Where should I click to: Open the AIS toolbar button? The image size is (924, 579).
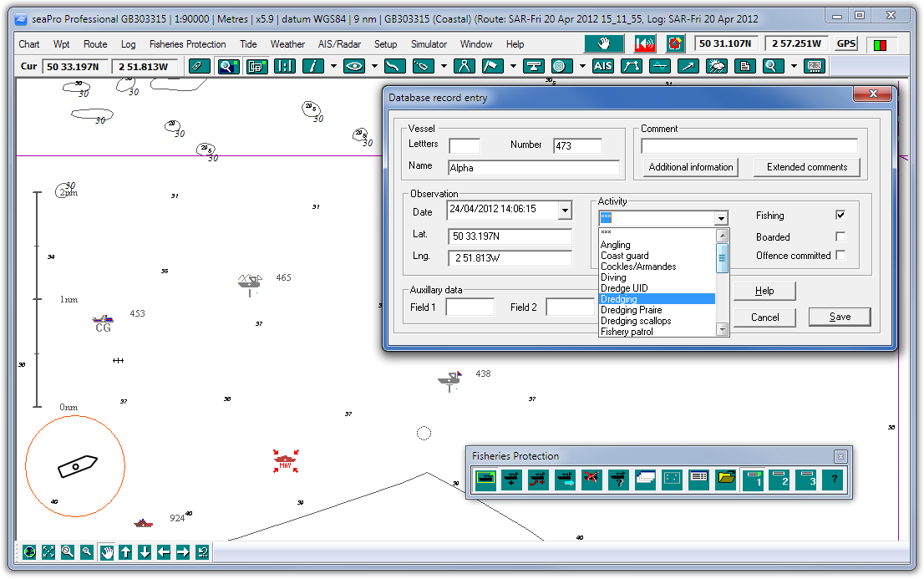pyautogui.click(x=603, y=66)
